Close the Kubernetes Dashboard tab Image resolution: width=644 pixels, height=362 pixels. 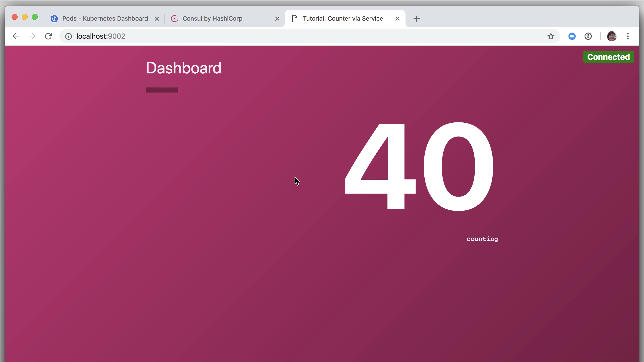point(157,19)
